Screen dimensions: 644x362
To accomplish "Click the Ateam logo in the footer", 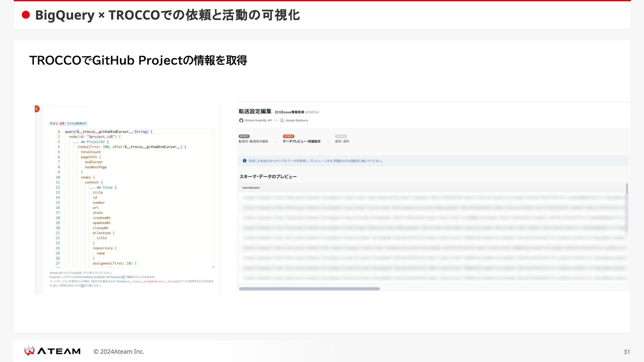I will click(52, 351).
